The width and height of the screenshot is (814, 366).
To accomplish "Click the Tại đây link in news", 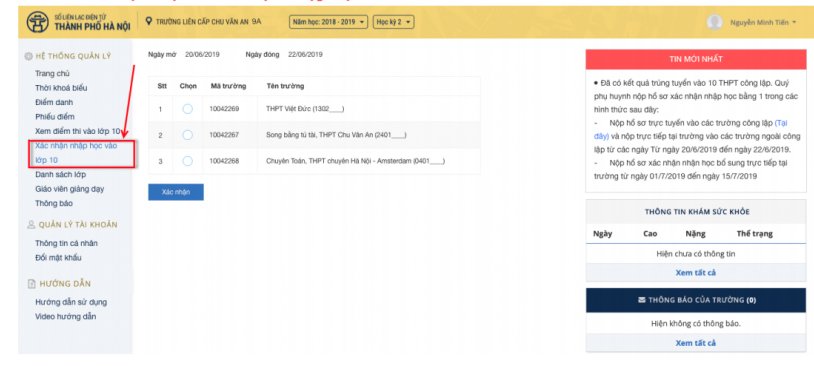I will pyautogui.click(x=691, y=130).
